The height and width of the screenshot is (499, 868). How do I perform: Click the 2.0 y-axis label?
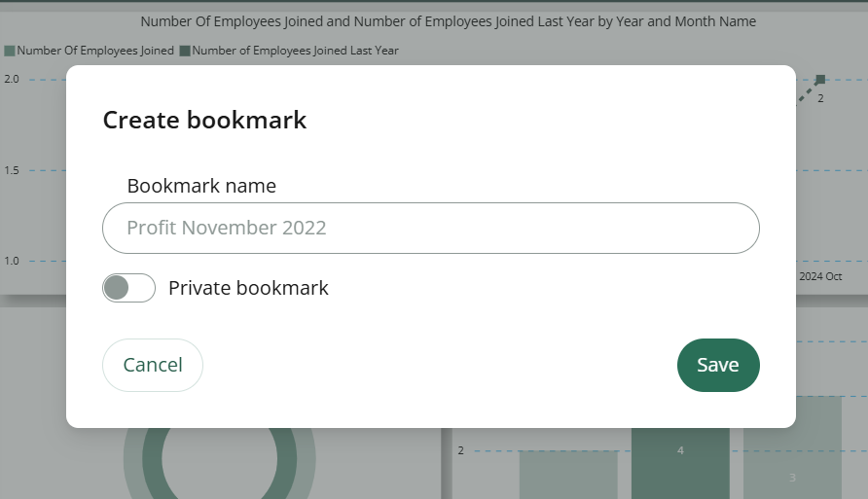[x=12, y=79]
